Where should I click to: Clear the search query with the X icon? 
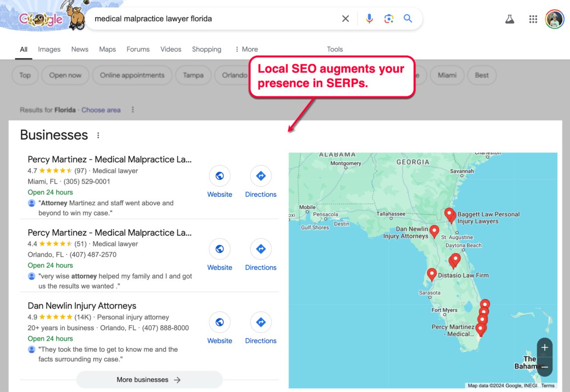click(x=345, y=19)
